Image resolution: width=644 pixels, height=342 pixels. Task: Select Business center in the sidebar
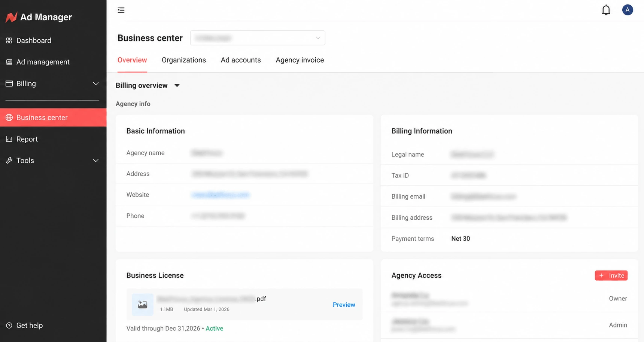pyautogui.click(x=53, y=117)
